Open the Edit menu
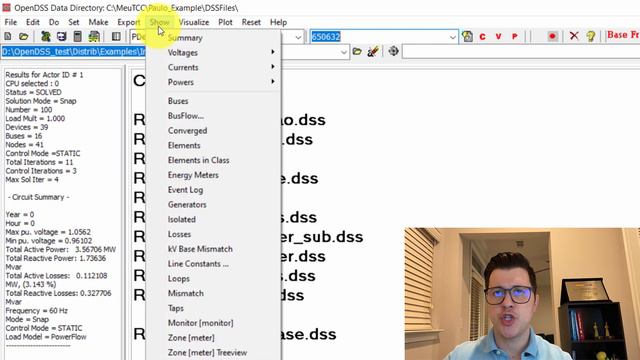 click(33, 22)
